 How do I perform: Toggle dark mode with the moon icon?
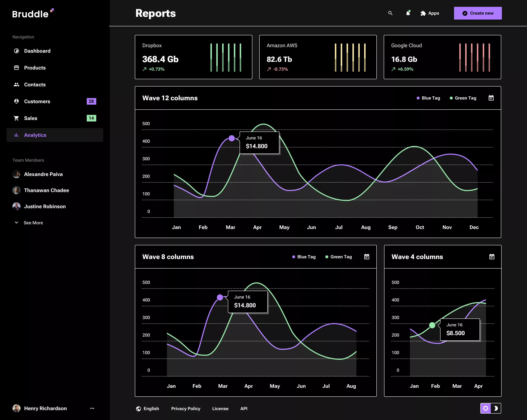coord(496,408)
